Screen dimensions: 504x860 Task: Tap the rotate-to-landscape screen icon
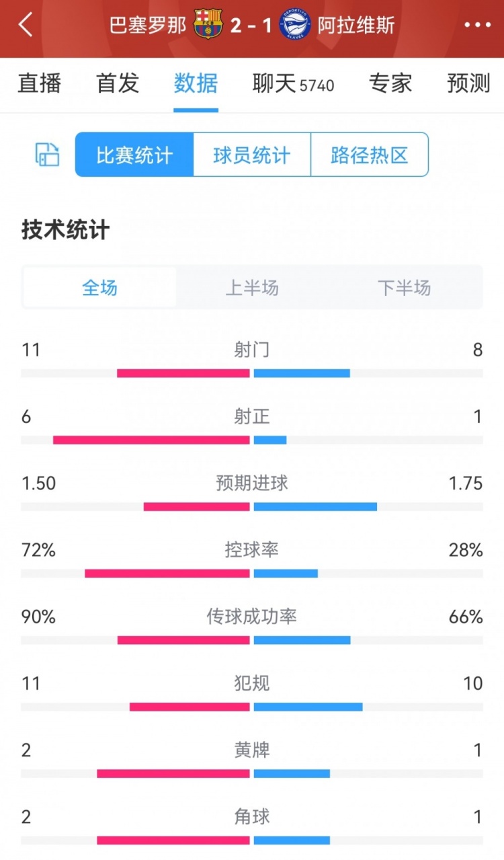click(x=46, y=155)
